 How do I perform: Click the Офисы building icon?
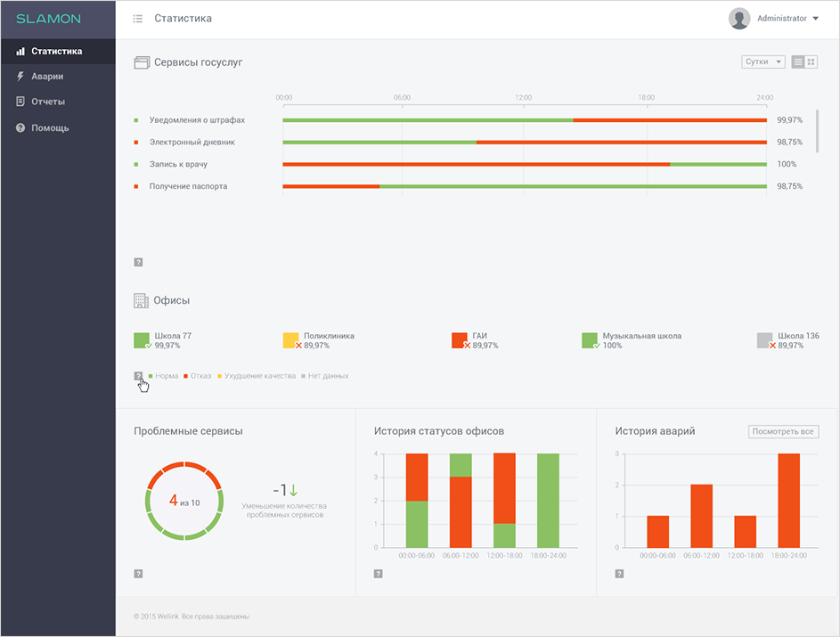pyautogui.click(x=141, y=300)
